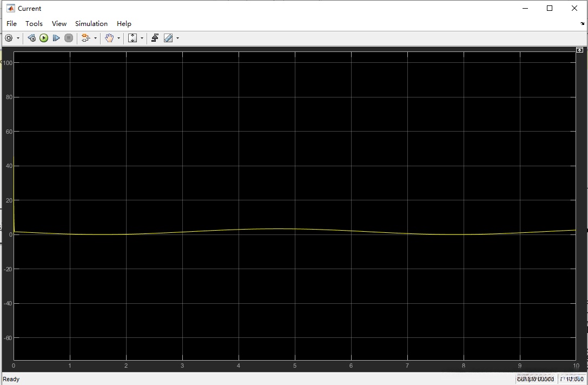Screen dimensions: 588x385
Task: Click the step forward button
Action: click(56, 38)
